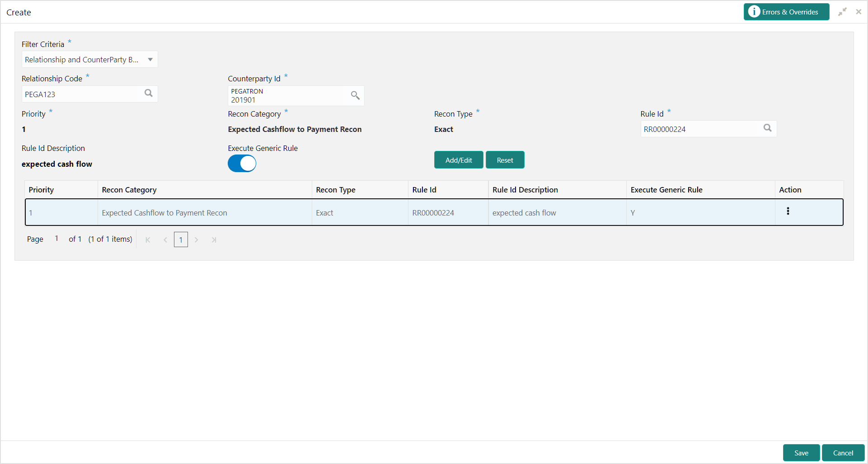The width and height of the screenshot is (868, 464).
Task: Collapse the Create dialog window
Action: click(x=842, y=12)
